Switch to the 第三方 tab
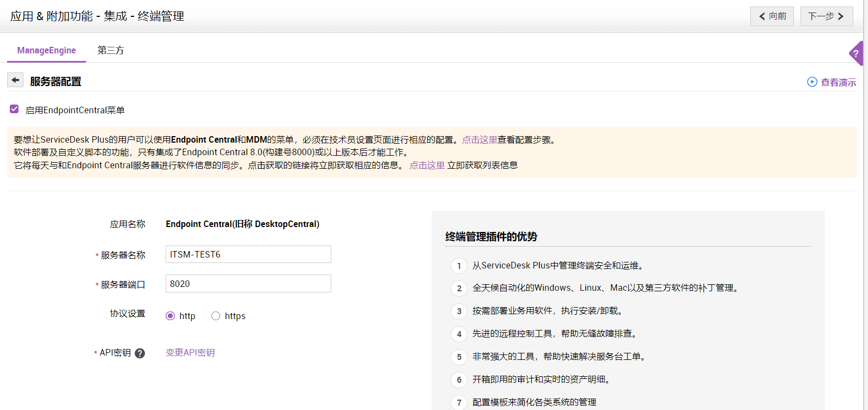The width and height of the screenshot is (868, 410). coord(111,50)
